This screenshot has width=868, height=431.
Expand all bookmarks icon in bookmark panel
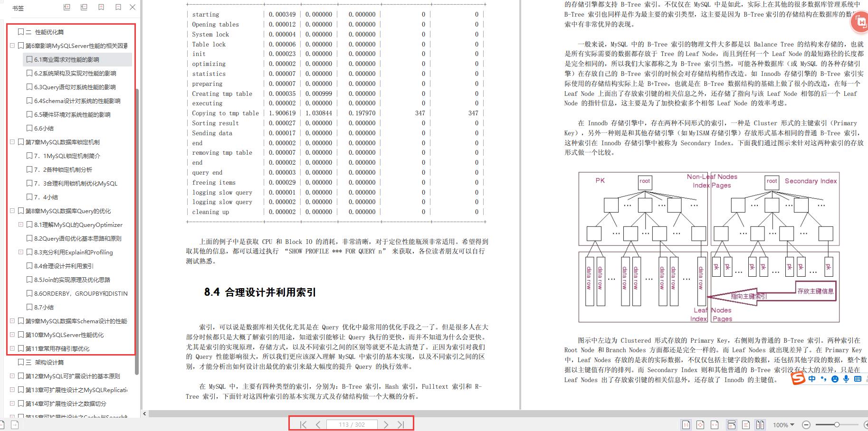coord(67,7)
